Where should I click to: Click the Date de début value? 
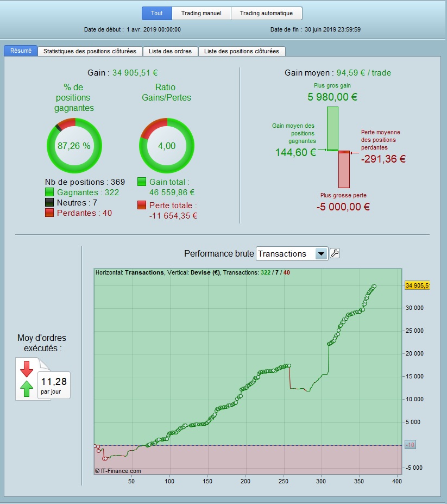tap(154, 29)
